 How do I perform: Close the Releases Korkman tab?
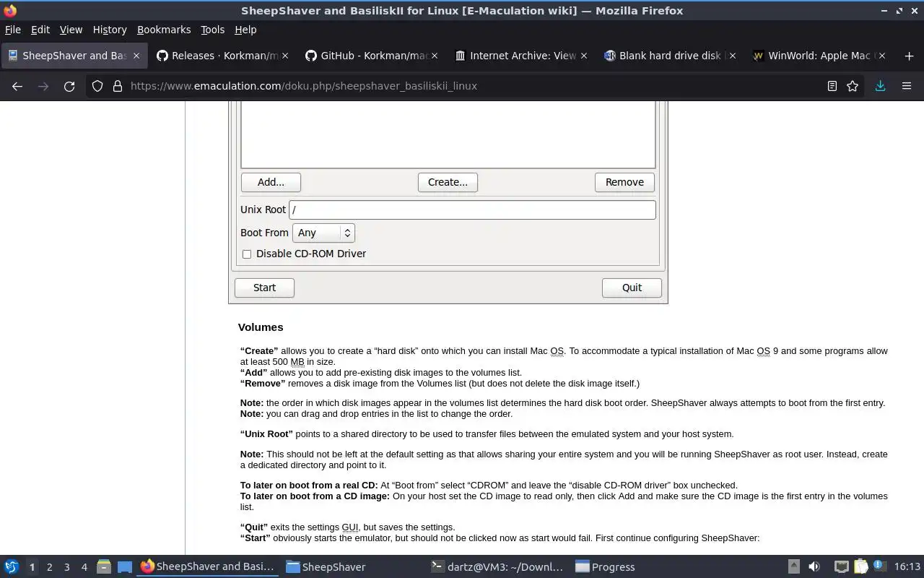285,56
